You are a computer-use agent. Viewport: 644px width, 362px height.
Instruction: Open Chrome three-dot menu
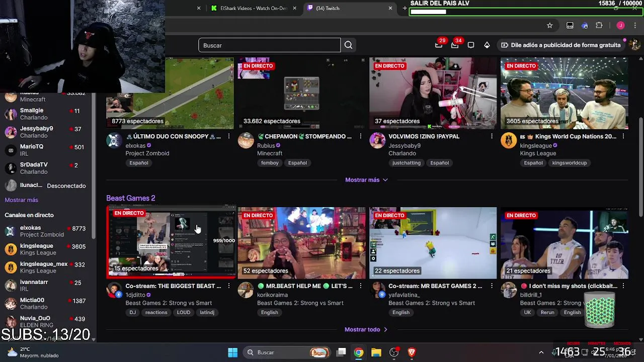click(x=635, y=26)
